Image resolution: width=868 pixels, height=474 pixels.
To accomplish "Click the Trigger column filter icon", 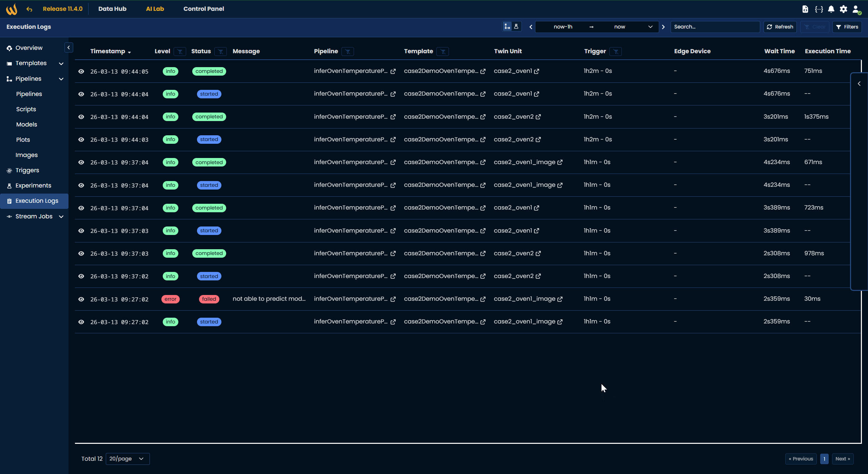I will tap(615, 52).
